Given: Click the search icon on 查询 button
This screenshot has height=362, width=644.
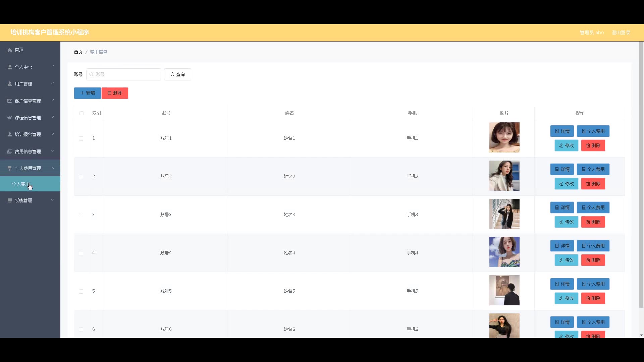Looking at the screenshot, I should coord(172,74).
